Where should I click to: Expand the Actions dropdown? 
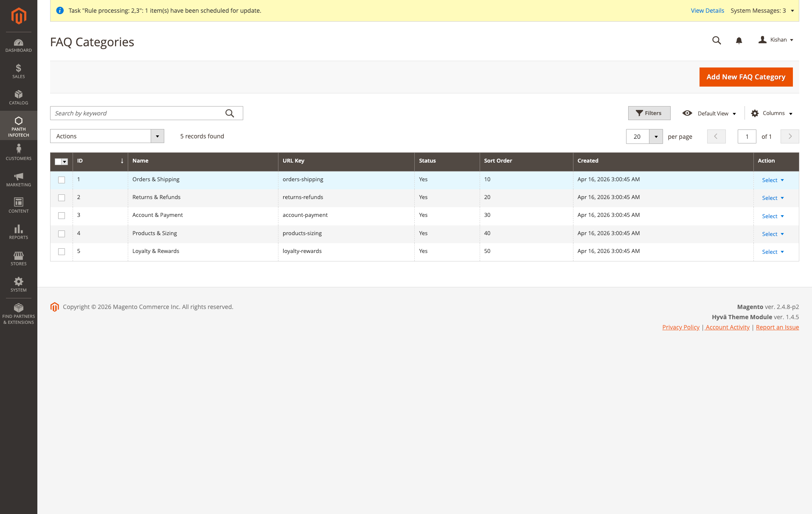pyautogui.click(x=106, y=136)
